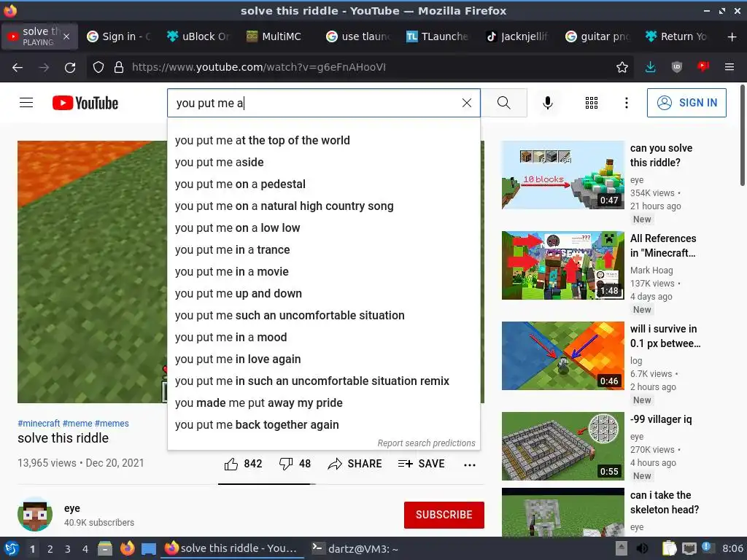
Task: Open the eye channel avatar
Action: click(35, 514)
